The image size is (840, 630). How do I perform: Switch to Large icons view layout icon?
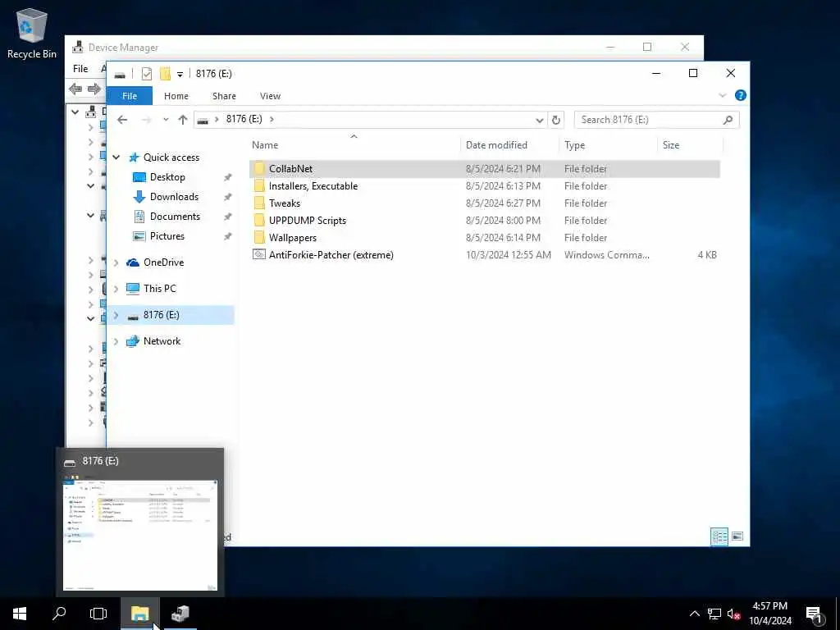pos(737,536)
